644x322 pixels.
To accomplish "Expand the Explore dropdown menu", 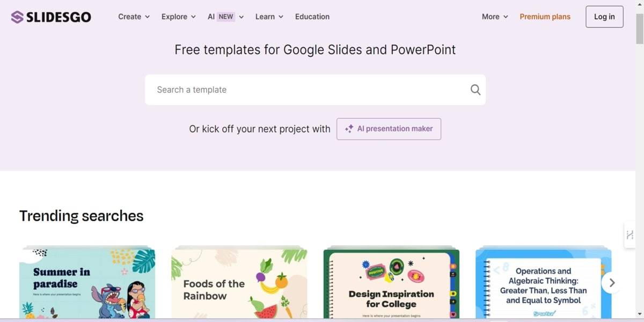I will tap(178, 17).
